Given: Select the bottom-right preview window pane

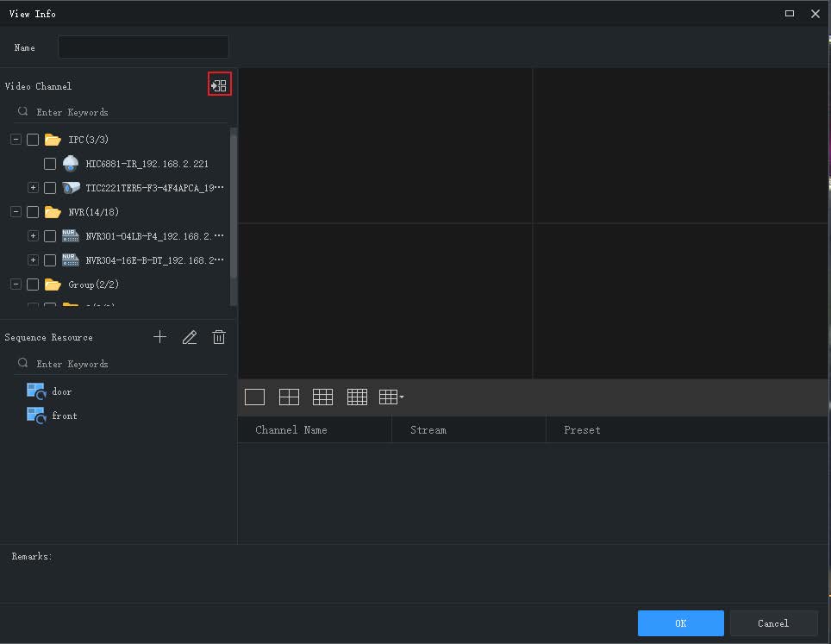Looking at the screenshot, I should click(x=680, y=301).
